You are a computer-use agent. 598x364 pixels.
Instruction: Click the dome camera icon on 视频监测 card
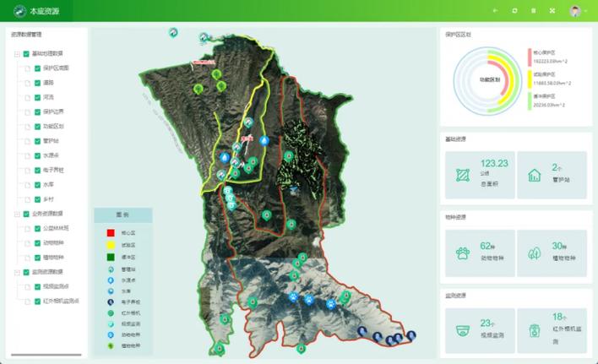tap(463, 330)
